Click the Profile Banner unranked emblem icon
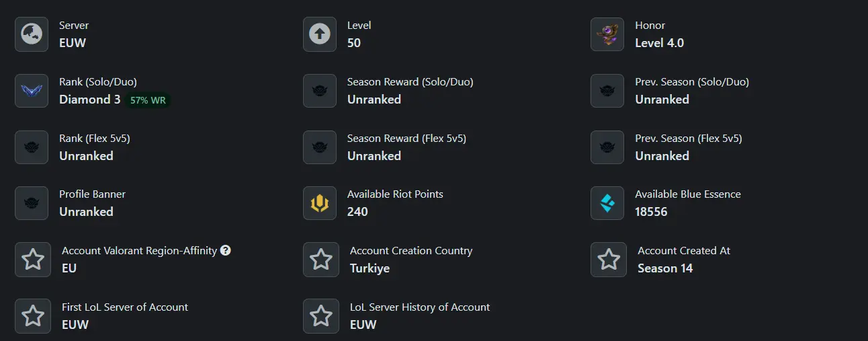Screen dimensions: 868x341 click(32, 203)
